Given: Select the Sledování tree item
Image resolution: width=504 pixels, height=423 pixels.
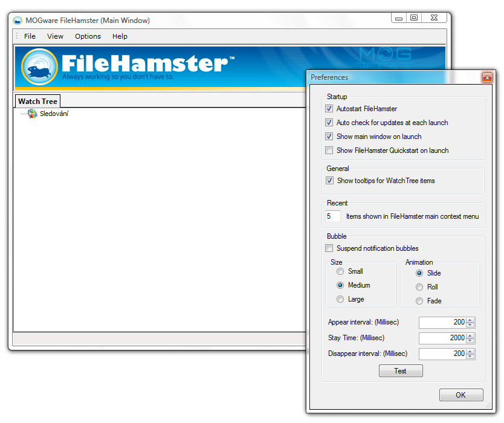Looking at the screenshot, I should (54, 114).
